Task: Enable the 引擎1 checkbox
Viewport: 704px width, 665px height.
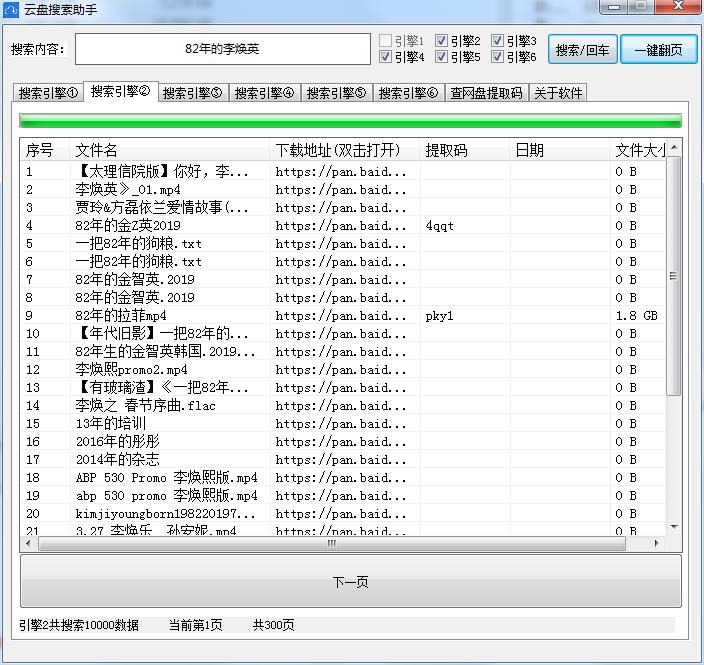Action: (x=385, y=40)
